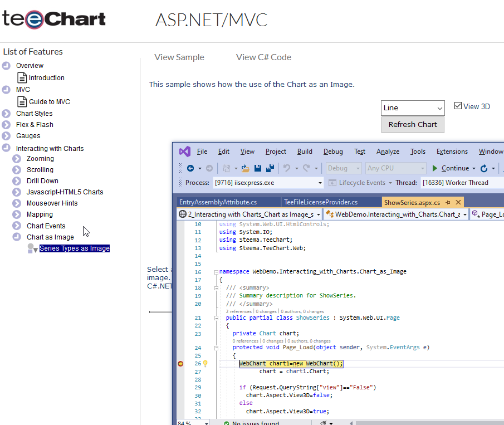The width and height of the screenshot is (504, 425).
Task: Click the 2 references CodeLens link
Action: click(238, 311)
